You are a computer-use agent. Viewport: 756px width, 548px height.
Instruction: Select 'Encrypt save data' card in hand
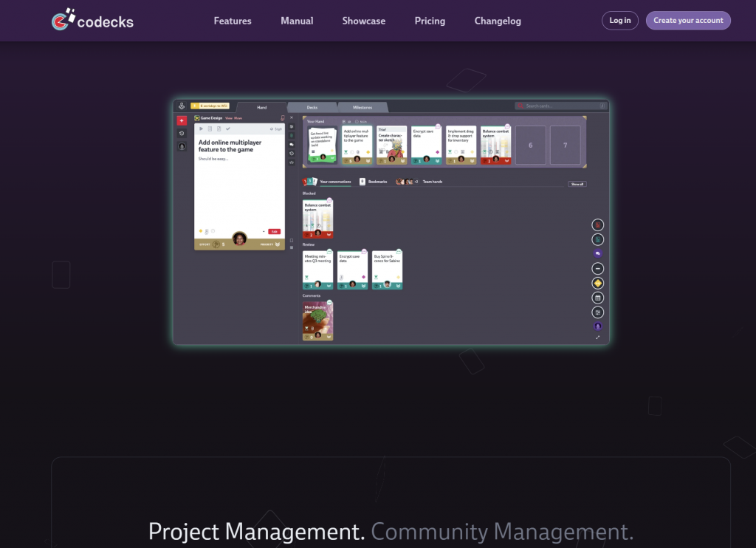426,145
